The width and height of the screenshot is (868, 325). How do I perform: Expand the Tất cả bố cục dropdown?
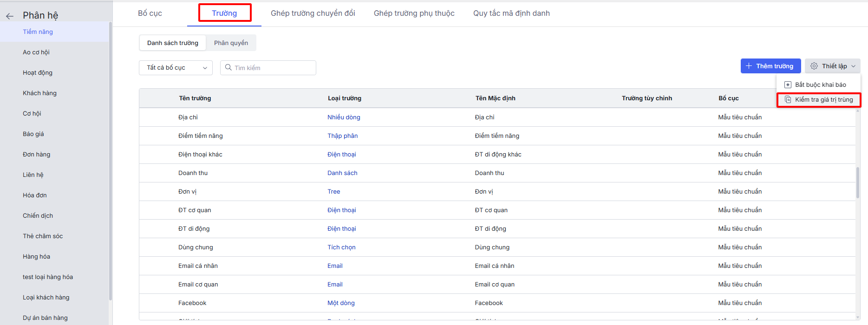pos(176,68)
